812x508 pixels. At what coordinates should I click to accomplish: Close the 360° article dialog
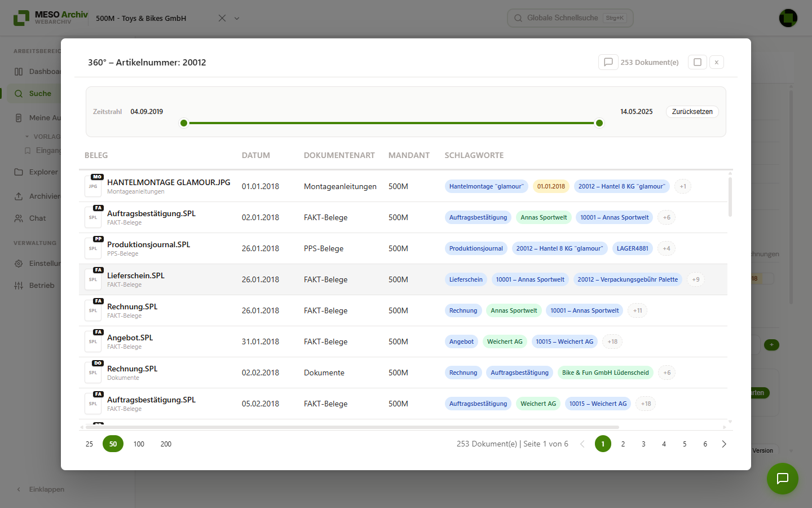tap(717, 62)
